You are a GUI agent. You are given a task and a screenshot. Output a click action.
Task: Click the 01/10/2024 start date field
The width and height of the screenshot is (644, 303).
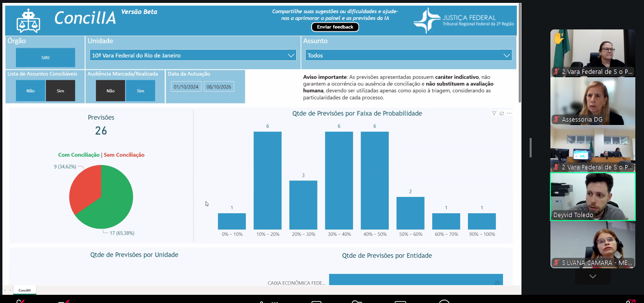(x=186, y=87)
